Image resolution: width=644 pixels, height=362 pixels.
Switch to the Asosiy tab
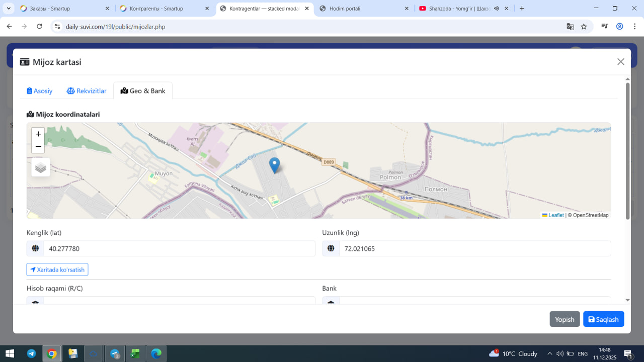(x=40, y=91)
